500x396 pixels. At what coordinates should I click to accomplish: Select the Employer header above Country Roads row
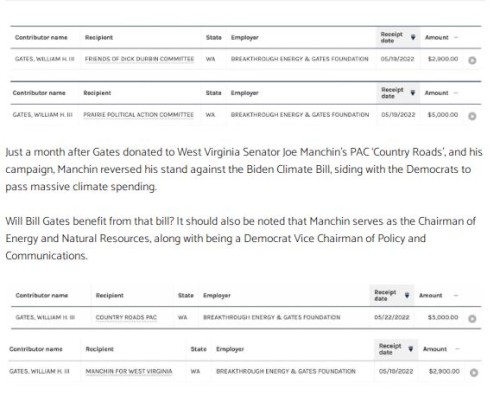[217, 295]
